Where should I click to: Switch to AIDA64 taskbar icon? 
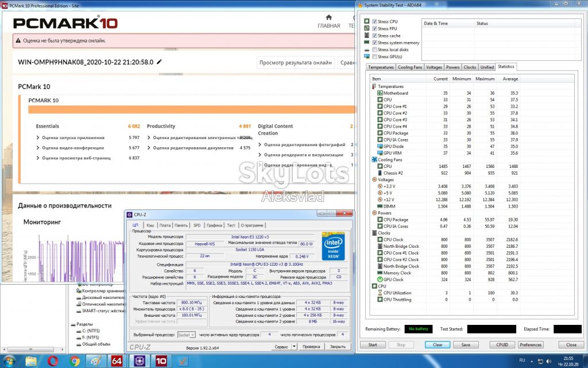[117, 361]
